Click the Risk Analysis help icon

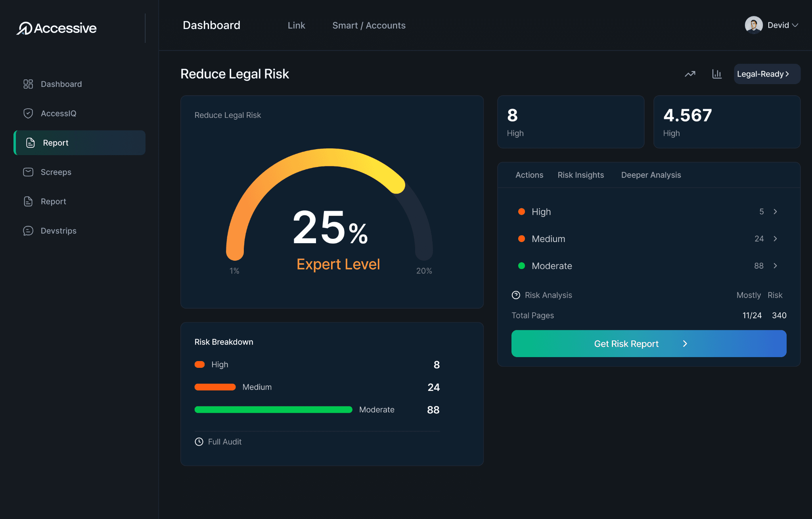tap(516, 295)
